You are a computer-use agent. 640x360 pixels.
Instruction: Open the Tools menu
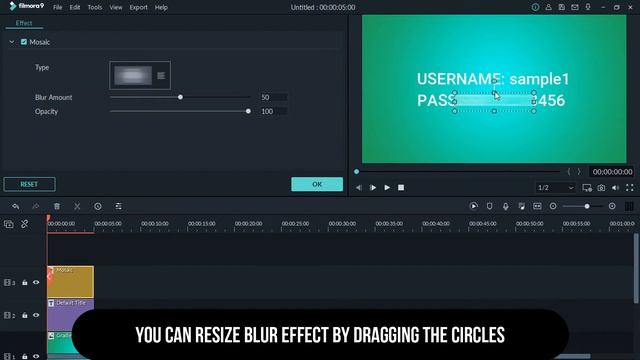coord(95,7)
